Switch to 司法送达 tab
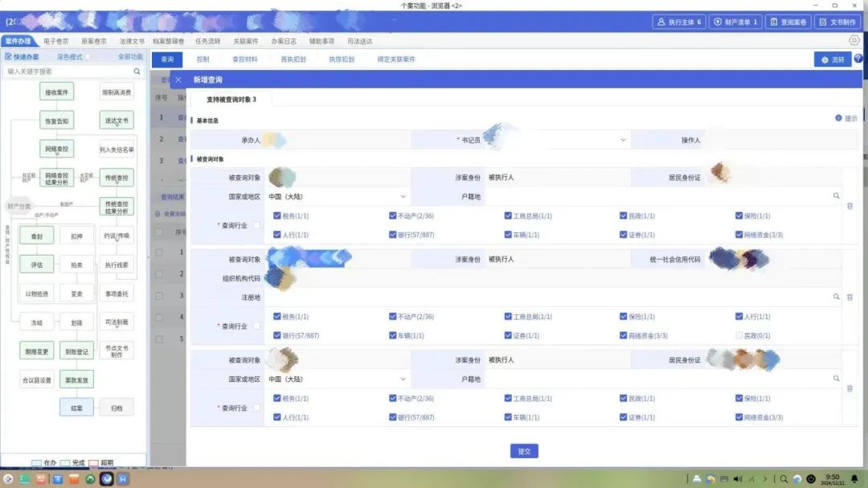Viewport: 868px width, 488px height. click(x=360, y=41)
